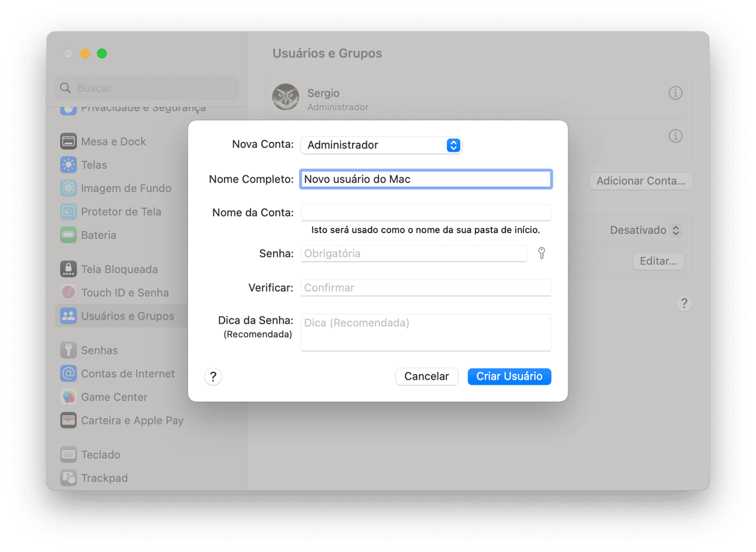The height and width of the screenshot is (552, 756).
Task: Click into the Senha password field
Action: click(x=413, y=254)
